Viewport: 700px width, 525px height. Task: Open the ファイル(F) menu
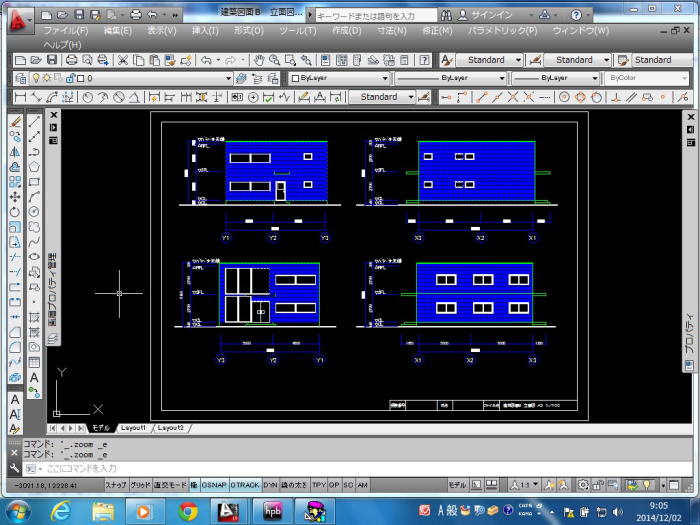(x=66, y=31)
